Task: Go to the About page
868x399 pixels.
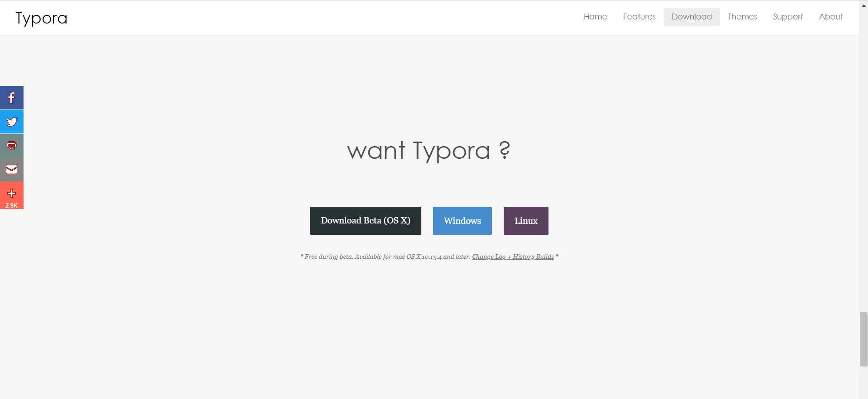Action: click(831, 17)
